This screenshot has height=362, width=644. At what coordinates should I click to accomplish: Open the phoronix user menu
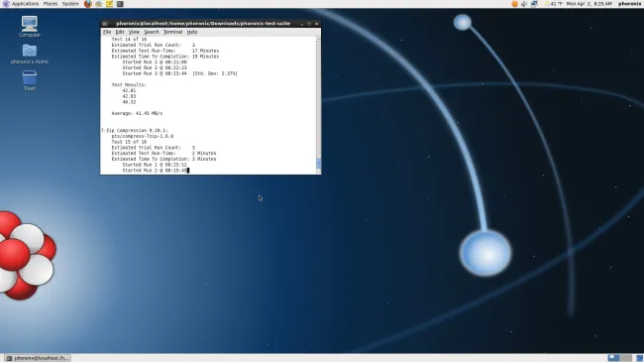pyautogui.click(x=629, y=4)
